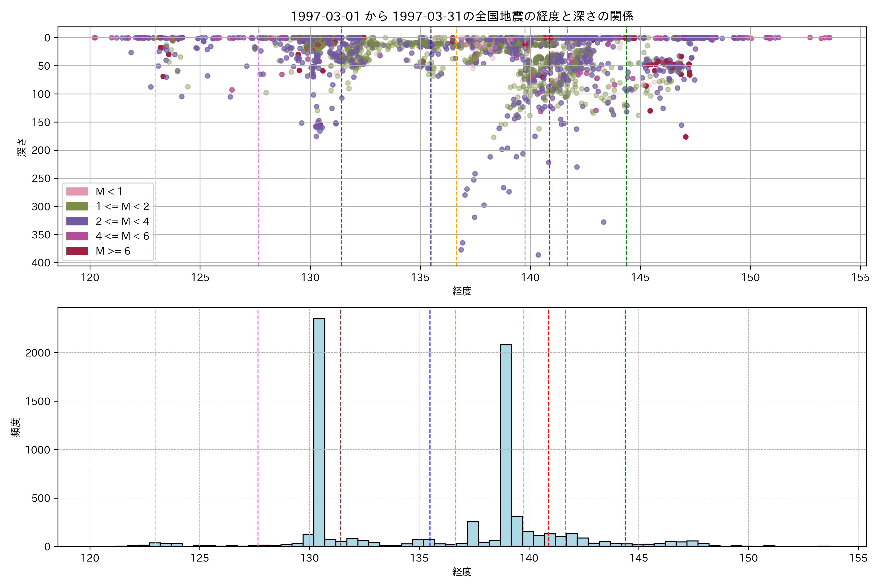The height and width of the screenshot is (588, 882).
Task: Click the histogram bar near longitude 137.5
Action: 473,534
